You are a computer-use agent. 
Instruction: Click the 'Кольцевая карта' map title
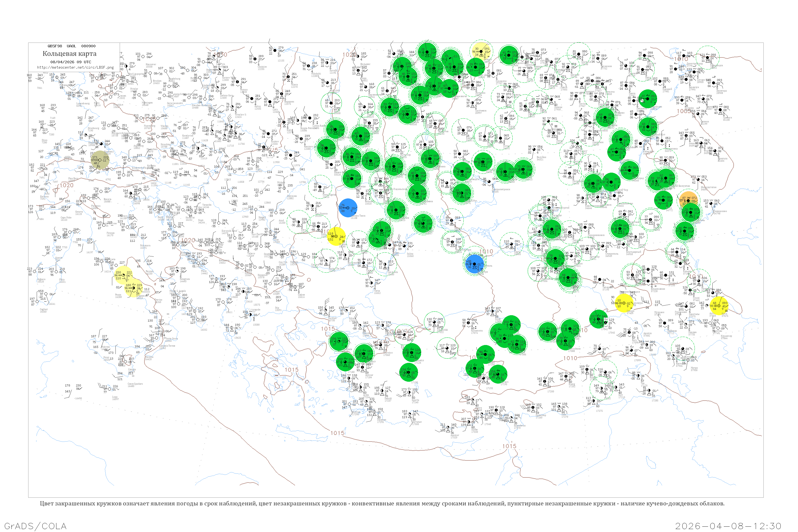tap(69, 54)
